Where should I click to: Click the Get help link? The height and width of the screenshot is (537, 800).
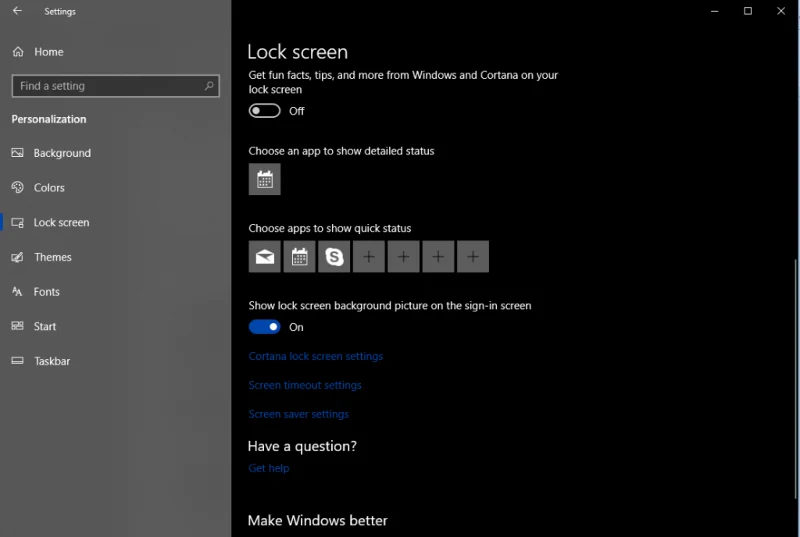coord(269,468)
